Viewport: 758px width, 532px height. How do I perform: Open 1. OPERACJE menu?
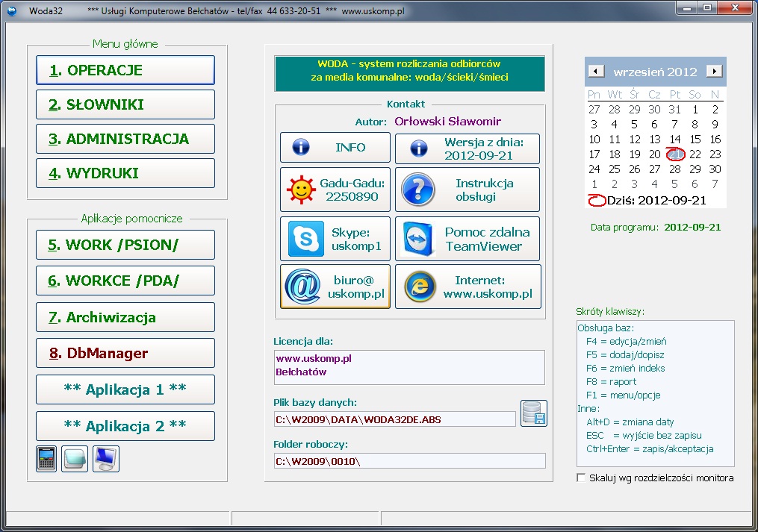(x=125, y=70)
